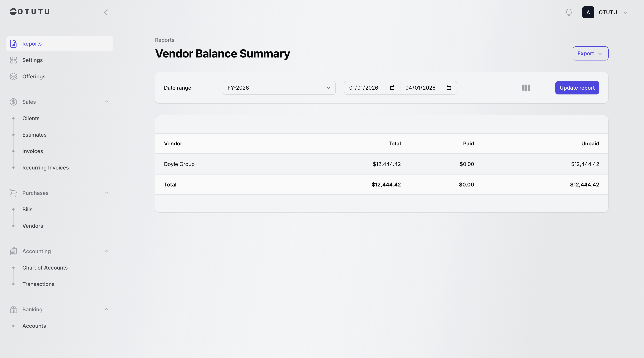Collapse the Purchases section
This screenshot has height=358, width=644.
107,193
